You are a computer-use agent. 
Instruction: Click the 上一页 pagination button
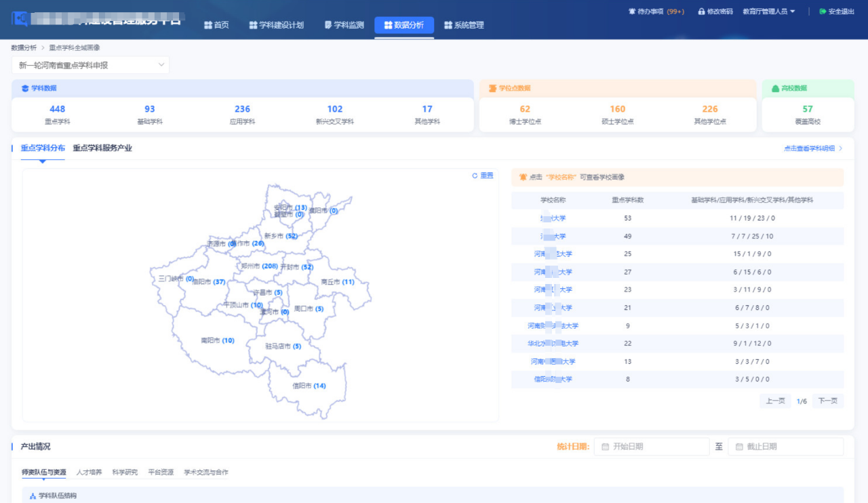775,401
